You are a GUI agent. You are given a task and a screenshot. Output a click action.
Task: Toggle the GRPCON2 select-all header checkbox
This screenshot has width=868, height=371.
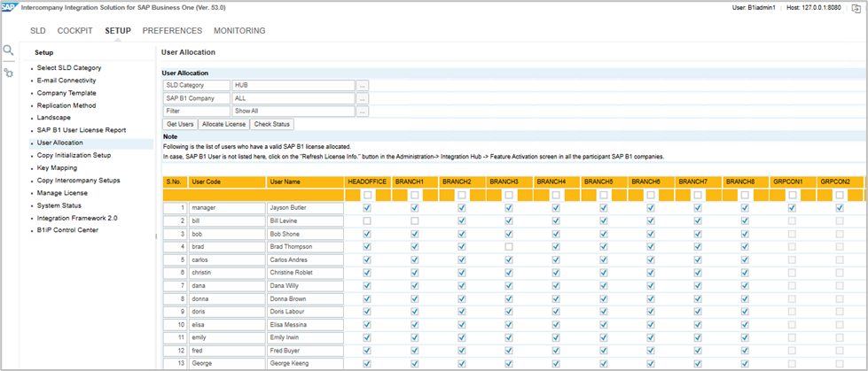coord(840,195)
